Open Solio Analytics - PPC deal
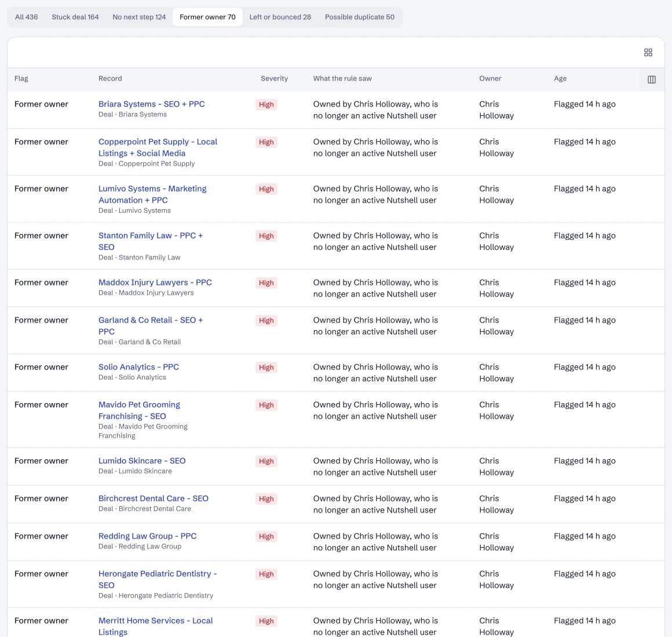672x637 pixels. (139, 367)
